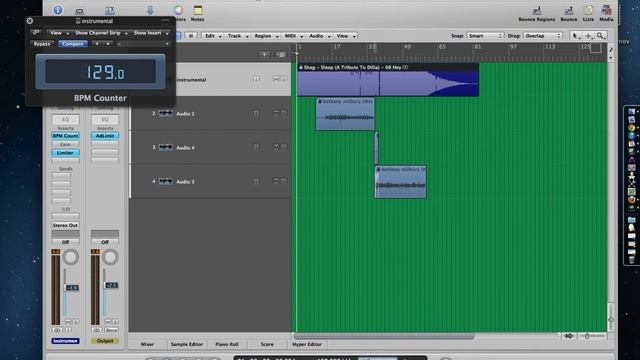Switch to the Hyper Editor tab
This screenshot has width=640, height=360.
pyautogui.click(x=307, y=344)
